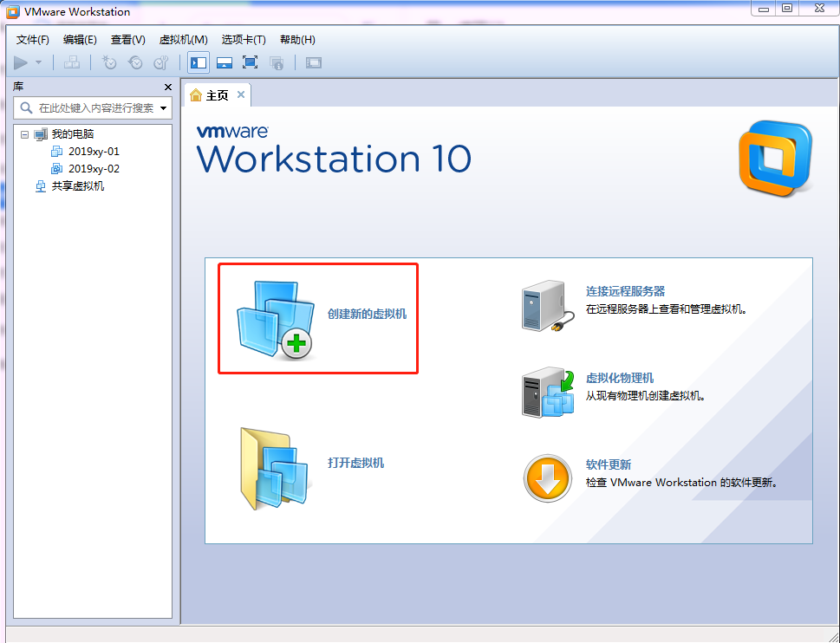Screen dimensions: 840x643
Task: Select virtual machine 2019xy-01
Action: coord(94,152)
